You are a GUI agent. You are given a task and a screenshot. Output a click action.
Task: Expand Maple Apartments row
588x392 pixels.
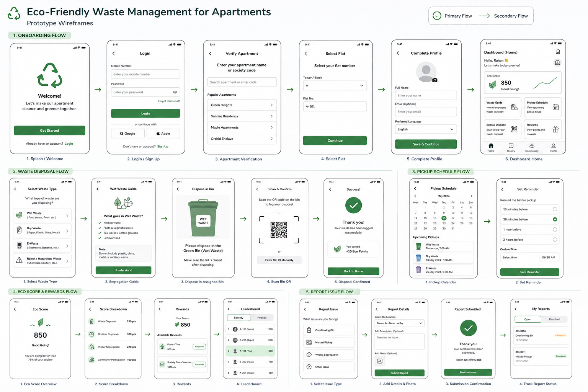coord(242,127)
